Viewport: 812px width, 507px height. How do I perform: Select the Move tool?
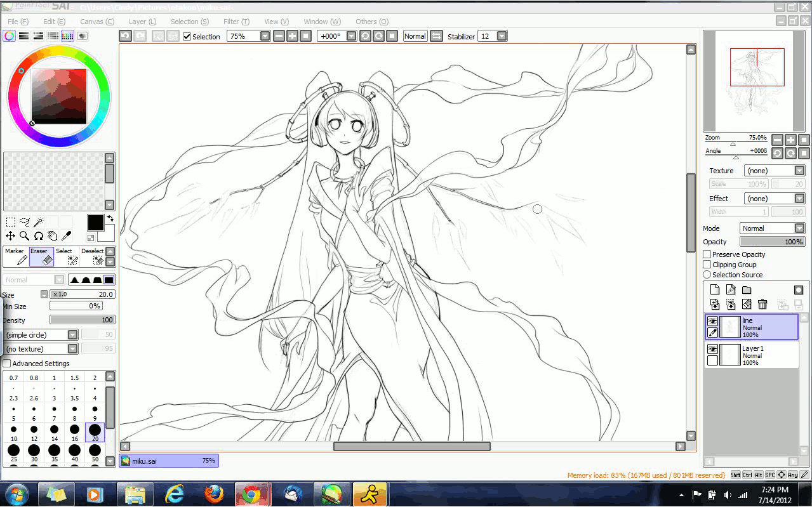[x=11, y=236]
